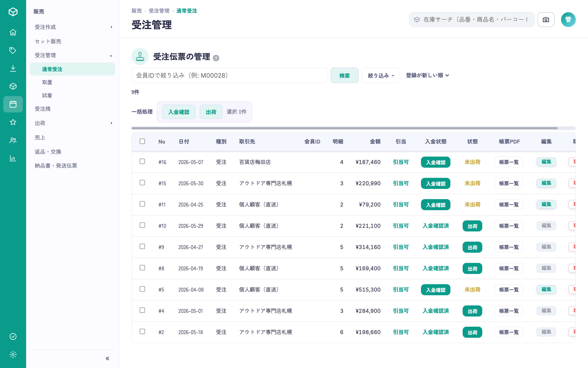Click bulk 出荷 button
The width and height of the screenshot is (588, 368).
tap(211, 112)
